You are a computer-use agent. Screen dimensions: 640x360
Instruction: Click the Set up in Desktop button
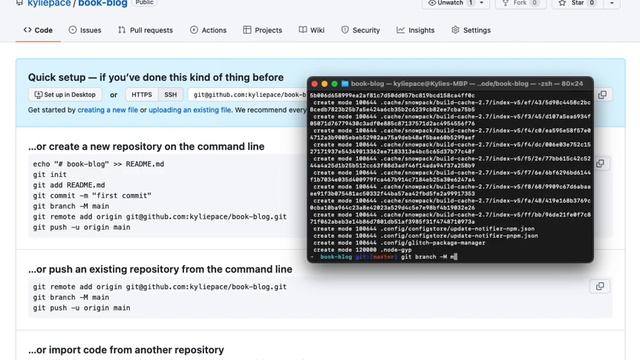point(65,95)
